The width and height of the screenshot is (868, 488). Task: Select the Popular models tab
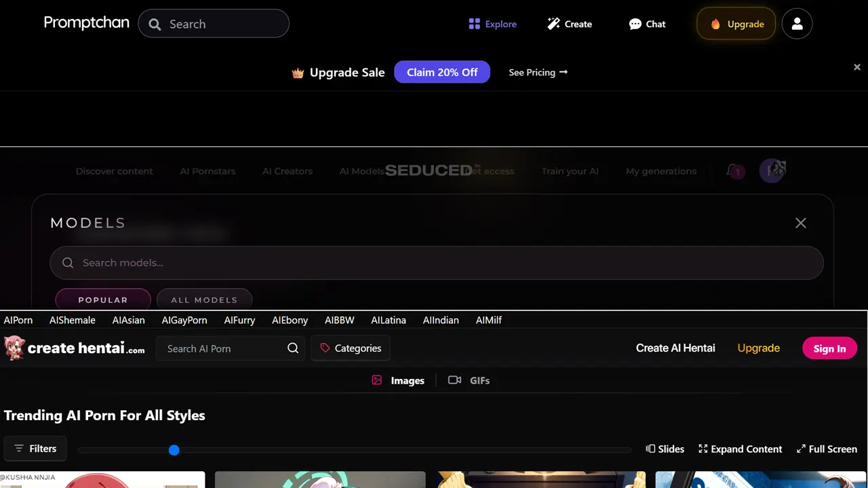[x=103, y=300]
